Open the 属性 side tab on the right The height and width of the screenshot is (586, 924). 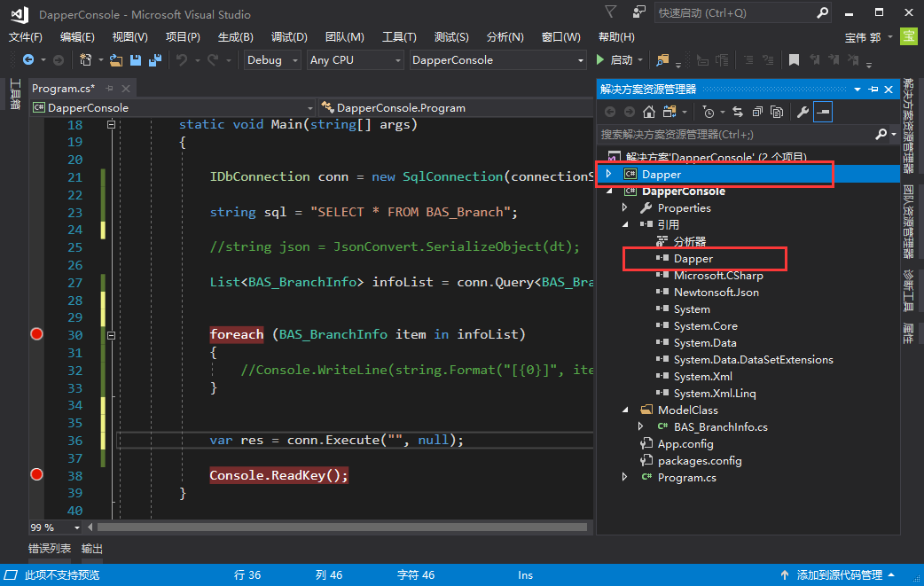(x=908, y=334)
